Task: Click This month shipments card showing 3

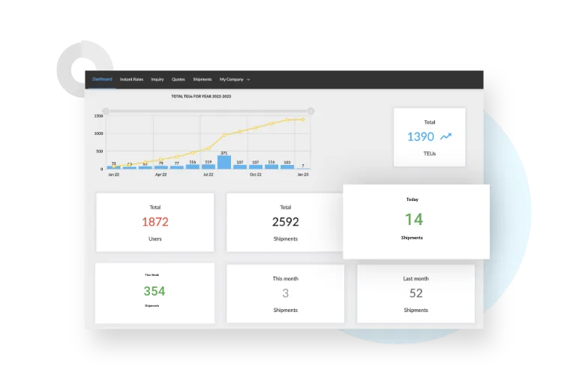Action: click(285, 293)
